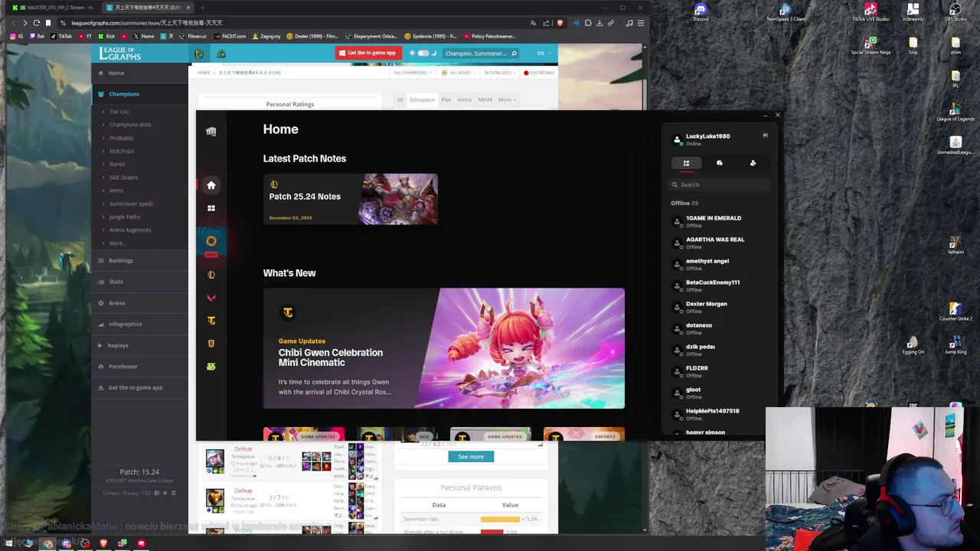Open the Valheim desktop shortcut
Viewport: 980px width, 551px height.
(955, 245)
